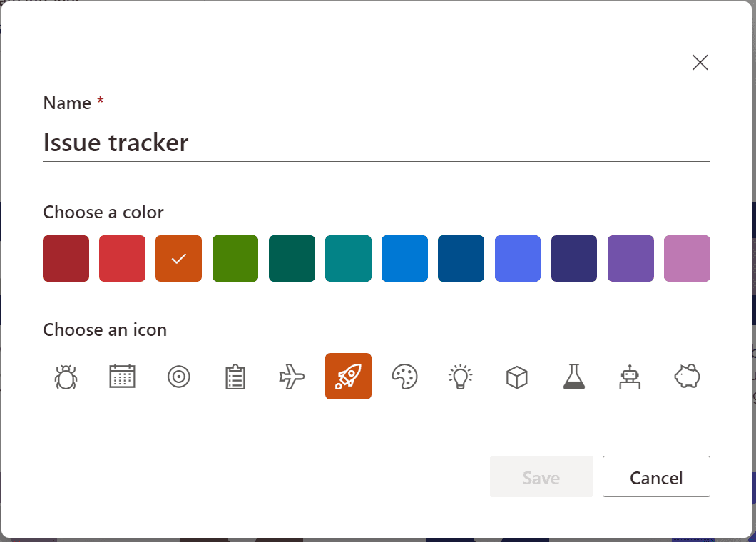Click the Name field containing Issue tracker

point(376,143)
